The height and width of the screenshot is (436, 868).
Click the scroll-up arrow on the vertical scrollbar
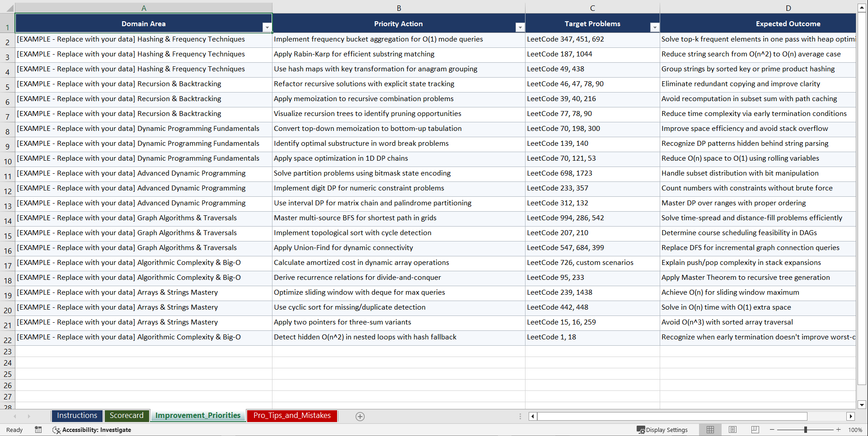[862, 7]
